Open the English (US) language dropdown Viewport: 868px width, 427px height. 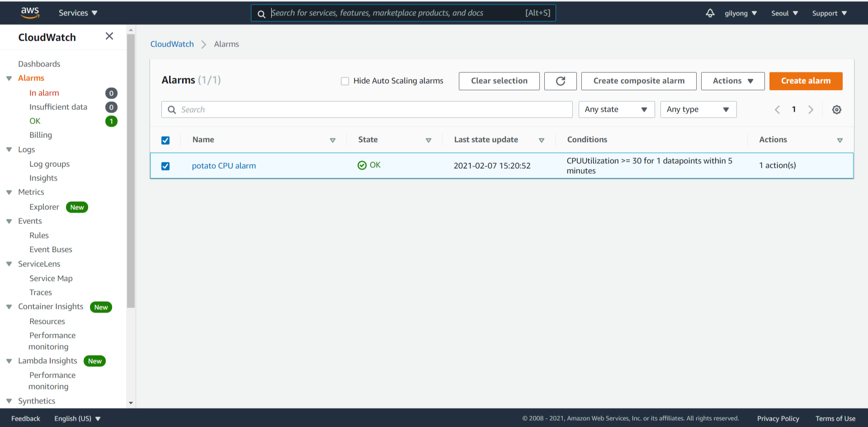[77, 418]
